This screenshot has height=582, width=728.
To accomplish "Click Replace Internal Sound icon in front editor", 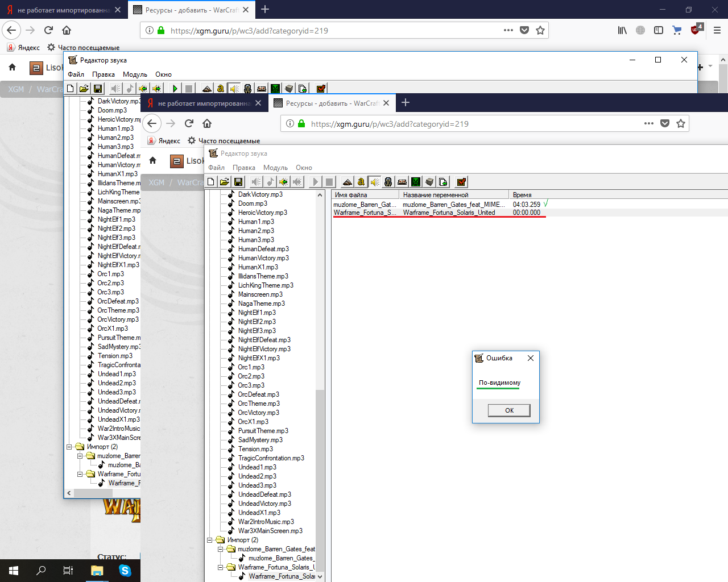I will [284, 182].
